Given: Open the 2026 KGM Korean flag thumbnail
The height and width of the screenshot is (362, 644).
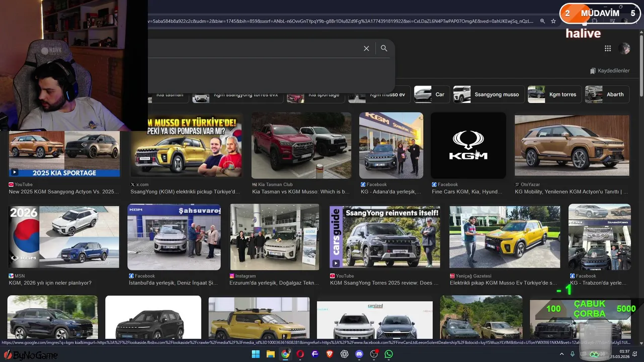Looking at the screenshot, I should pyautogui.click(x=64, y=237).
